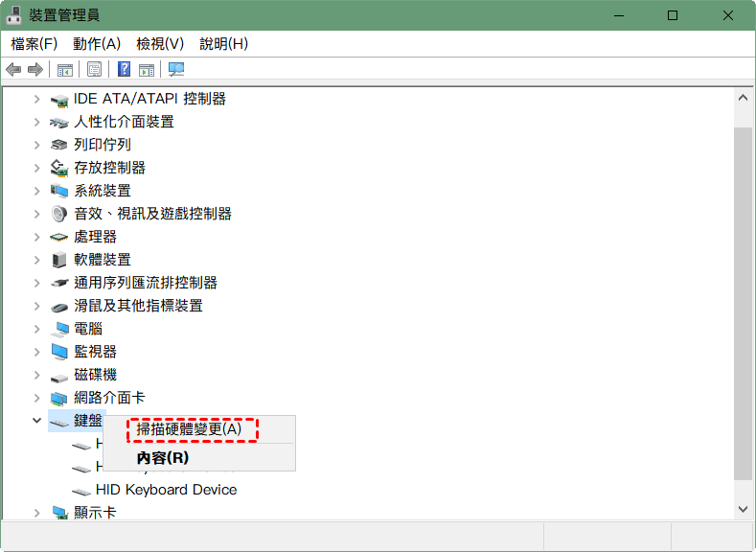This screenshot has height=552, width=756.
Task: Close the 裝置管理員 window
Action: click(728, 15)
